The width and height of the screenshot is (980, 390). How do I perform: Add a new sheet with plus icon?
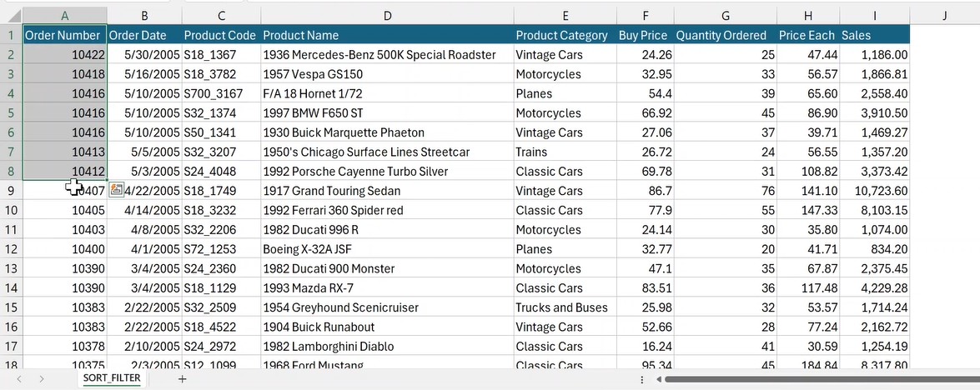182,379
